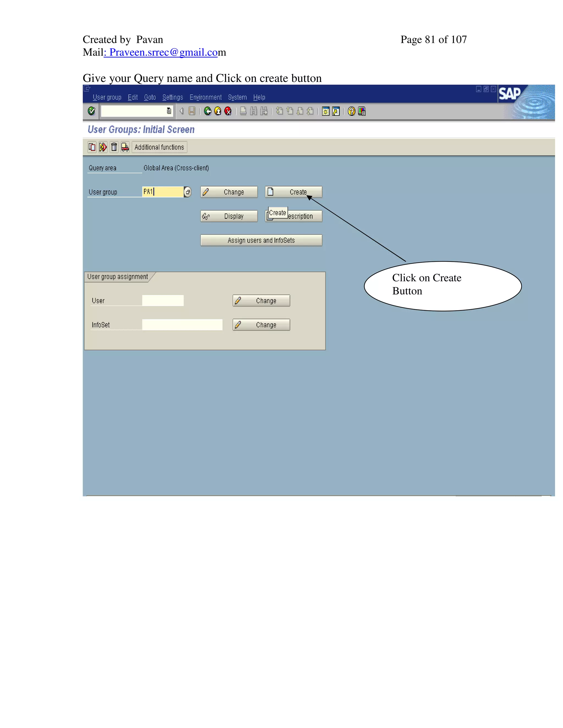Collapse the command field using the triangle

tap(181, 111)
